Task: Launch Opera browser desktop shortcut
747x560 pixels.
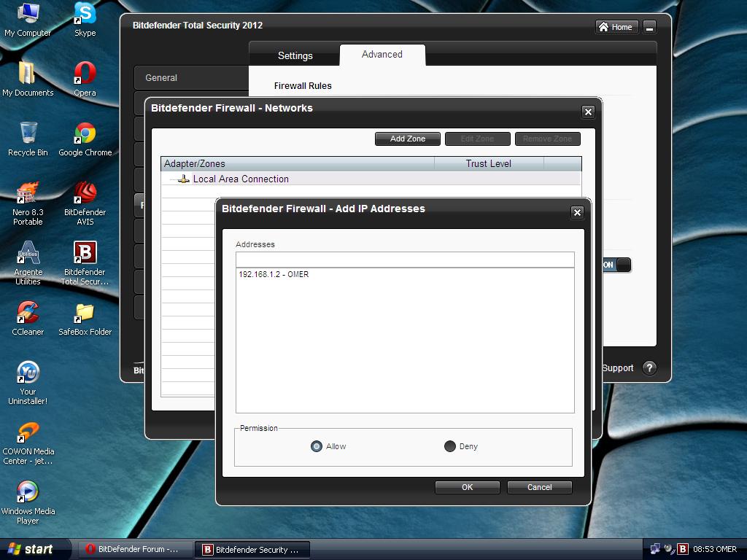Action: pyautogui.click(x=85, y=79)
